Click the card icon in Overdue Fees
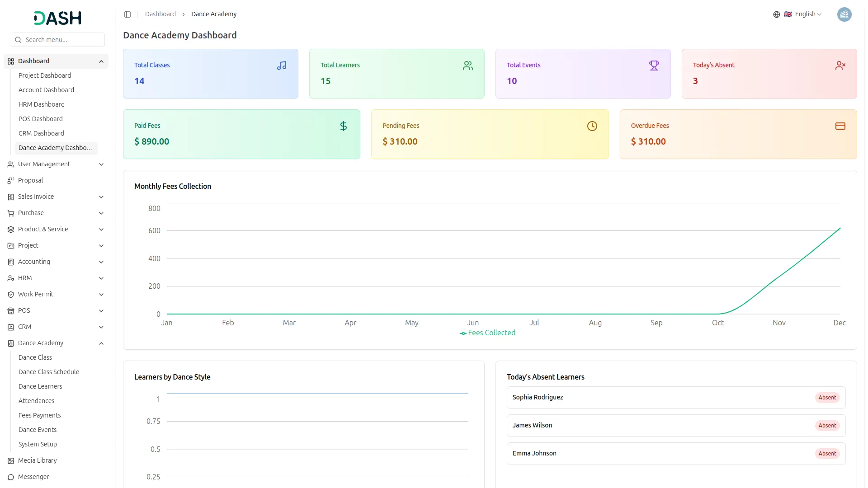This screenshot has width=868, height=488. pyautogui.click(x=840, y=126)
